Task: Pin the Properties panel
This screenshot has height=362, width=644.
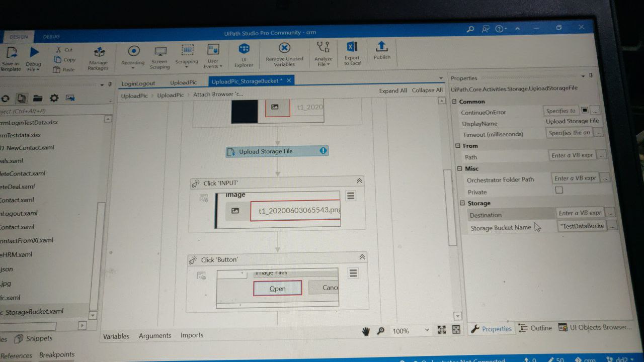Action: 591,75
